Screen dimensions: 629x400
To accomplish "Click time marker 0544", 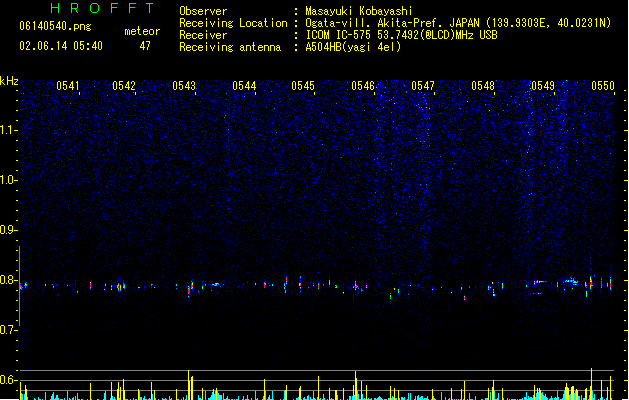I will (244, 86).
